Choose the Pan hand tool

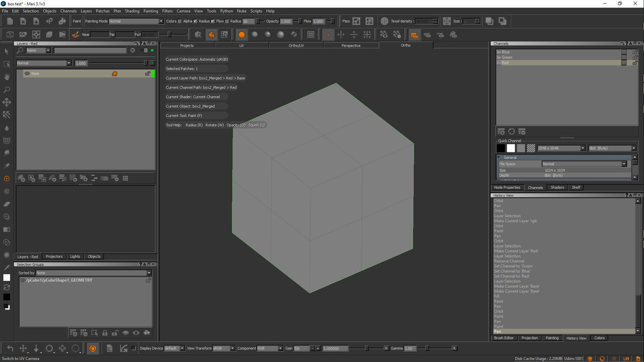click(x=7, y=76)
